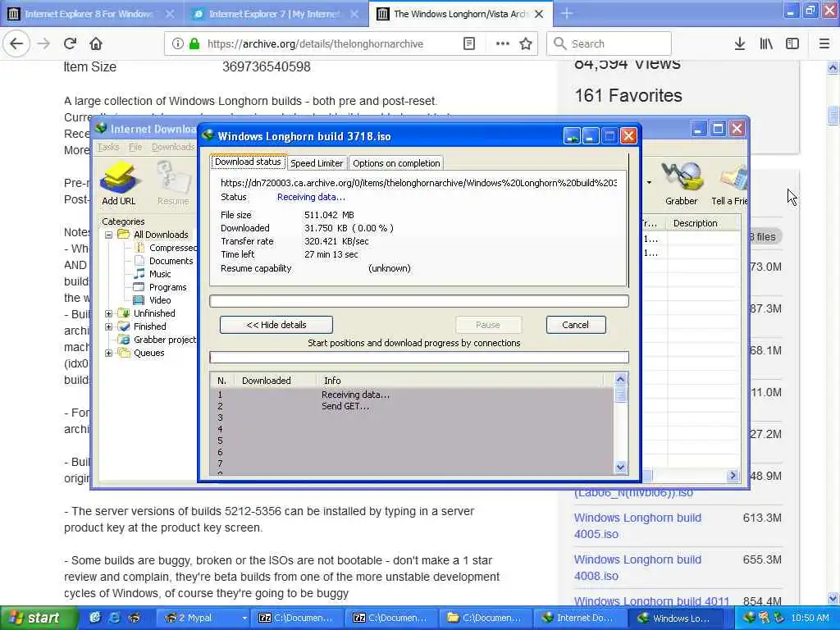Open Windows Longhorn build 4005.iso link
This screenshot has width=840, height=630.
click(x=637, y=526)
